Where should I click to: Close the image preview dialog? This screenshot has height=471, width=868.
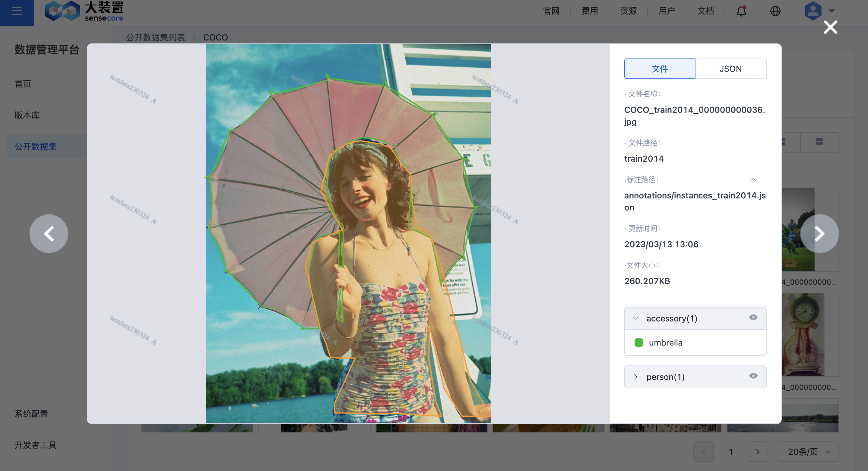pyautogui.click(x=830, y=27)
